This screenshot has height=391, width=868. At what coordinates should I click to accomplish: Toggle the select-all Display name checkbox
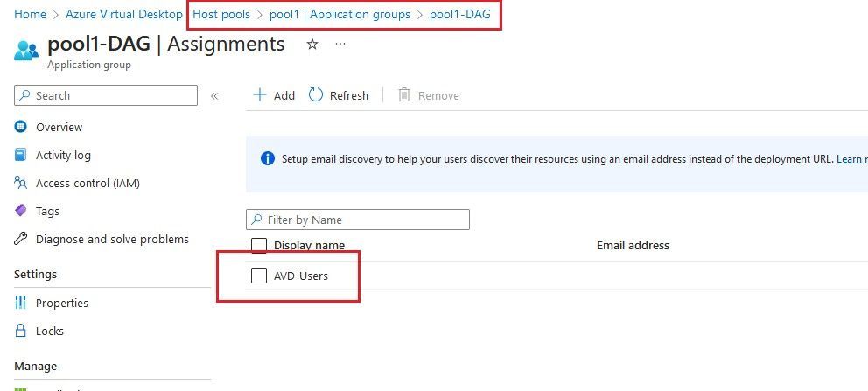pyautogui.click(x=259, y=246)
